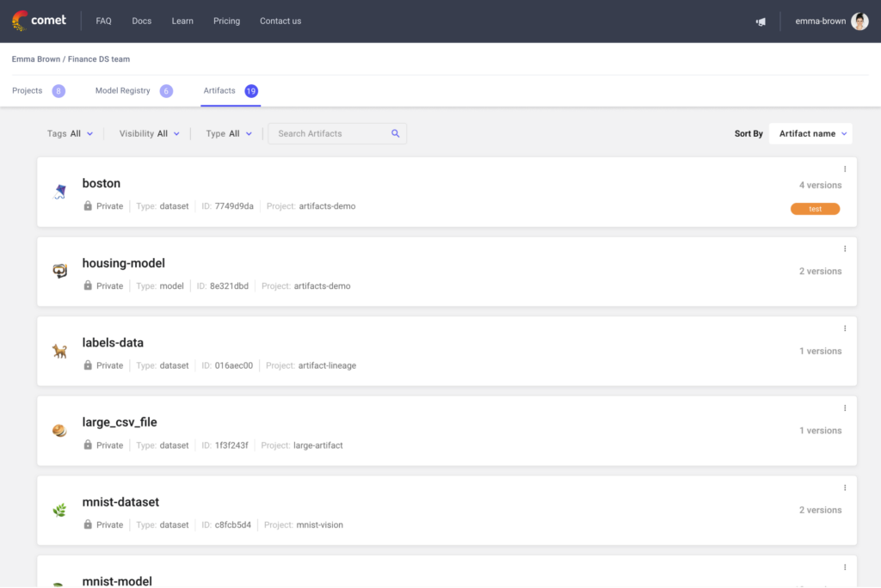Click the emma-brown profile avatar
Viewport: 881px width, 588px height.
pyautogui.click(x=859, y=21)
